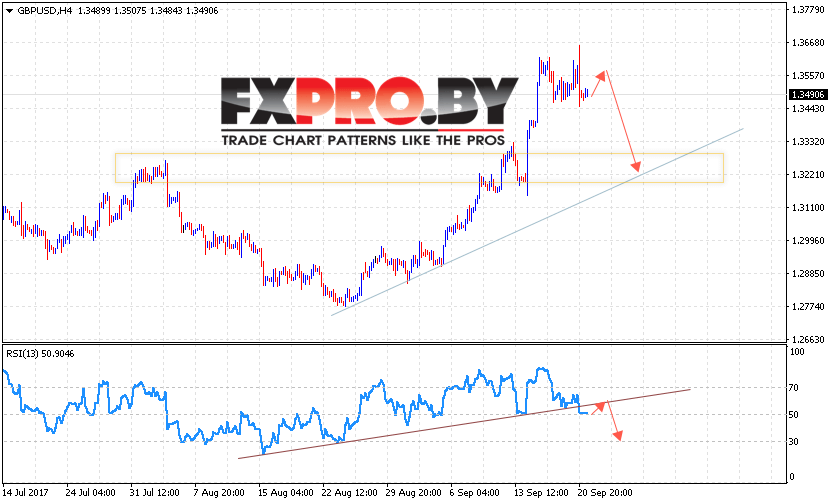The image size is (829, 504).
Task: Click the low price value 1.34843
Action: pos(166,11)
